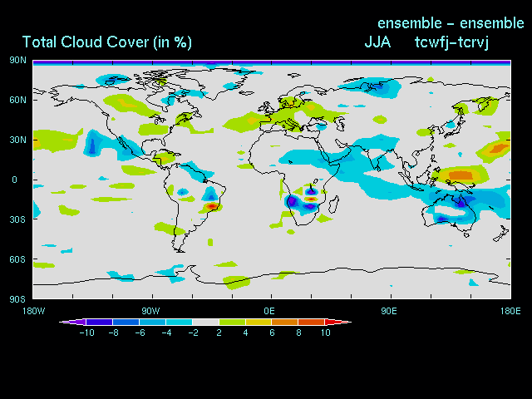The height and width of the screenshot is (399, 532).
Task: Click the -8 colorbar tick label
Action: click(114, 332)
